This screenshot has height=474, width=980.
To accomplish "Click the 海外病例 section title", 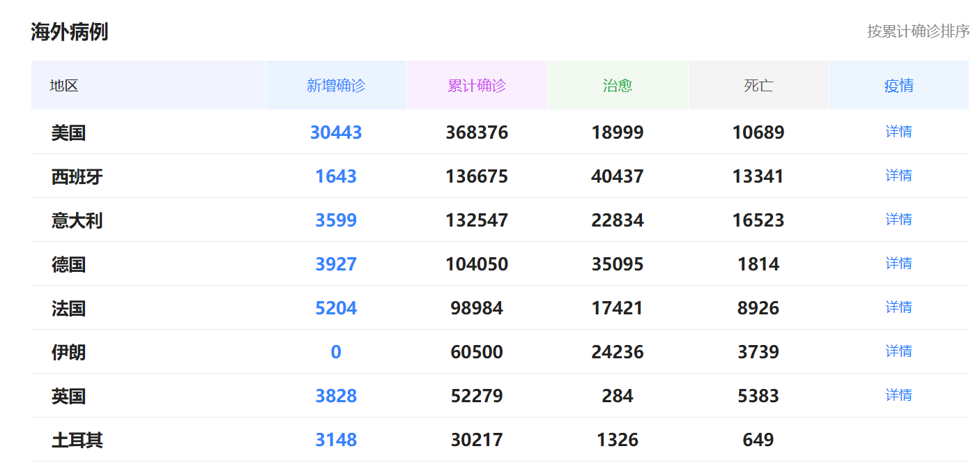I will click(69, 32).
